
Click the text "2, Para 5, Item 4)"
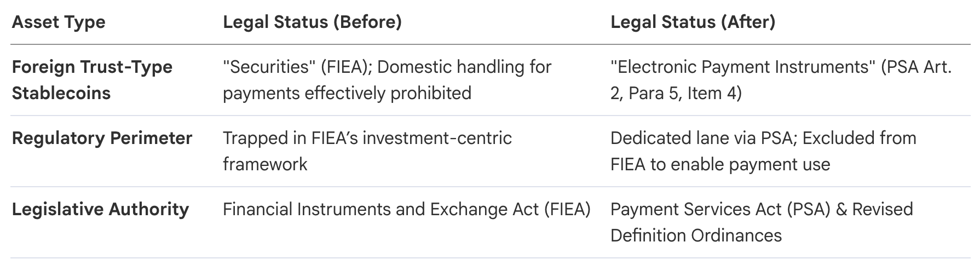pos(676,93)
